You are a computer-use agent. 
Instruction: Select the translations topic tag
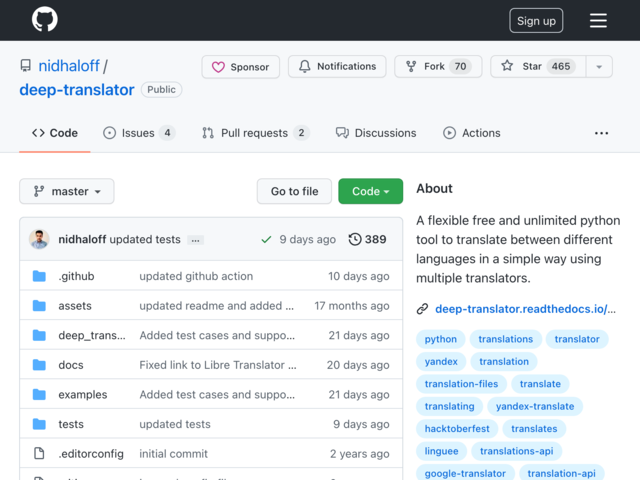click(x=506, y=339)
